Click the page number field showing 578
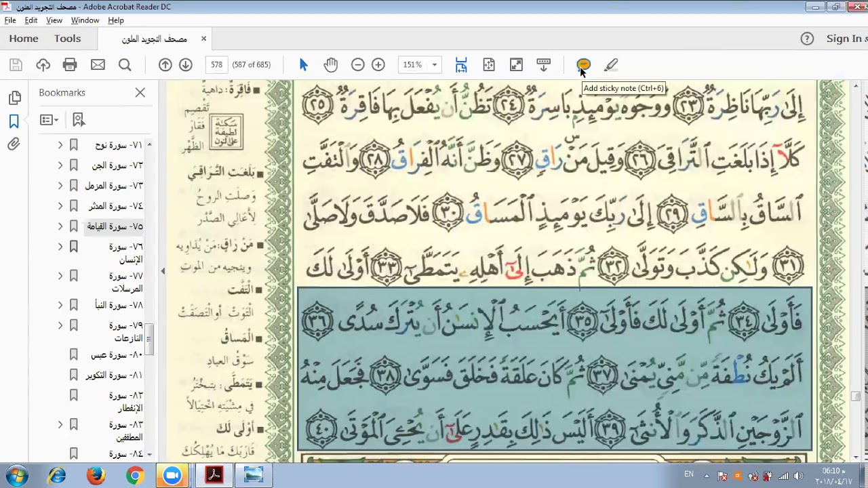868x488 pixels. (x=216, y=65)
